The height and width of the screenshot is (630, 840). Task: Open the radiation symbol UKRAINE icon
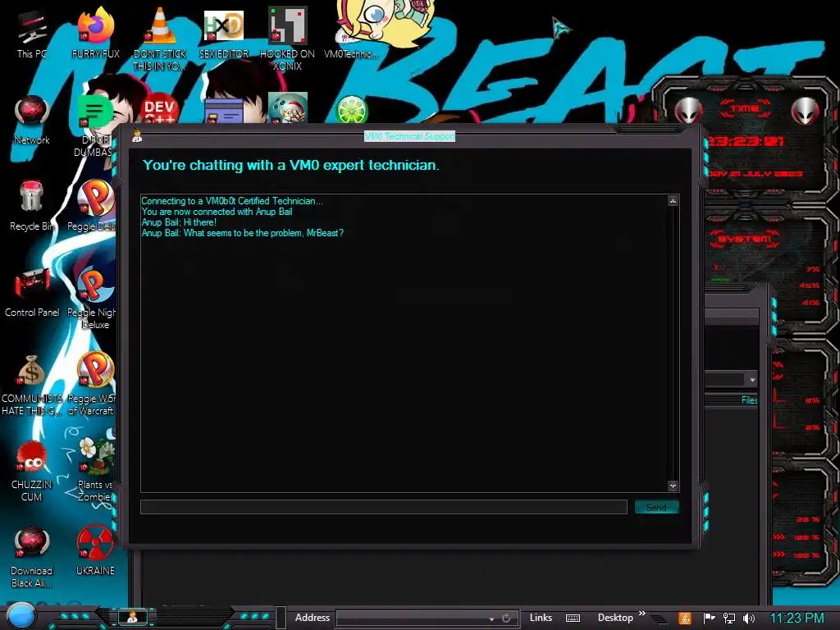coord(95,550)
